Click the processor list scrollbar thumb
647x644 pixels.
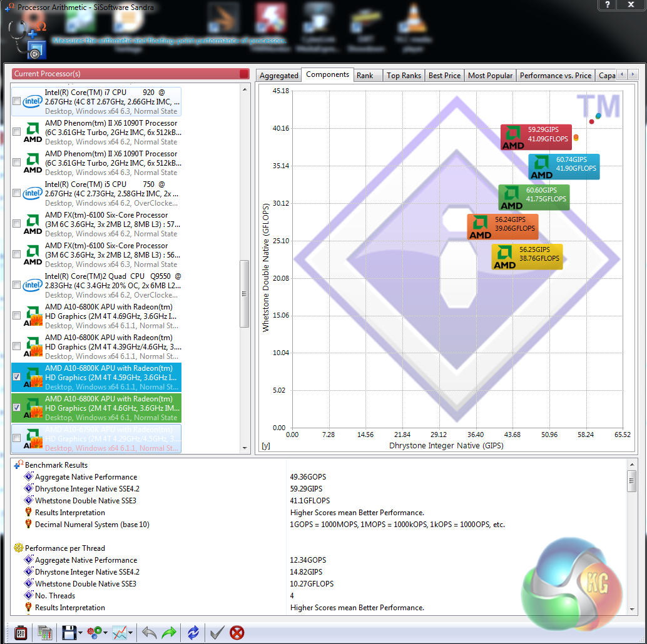coord(244,294)
